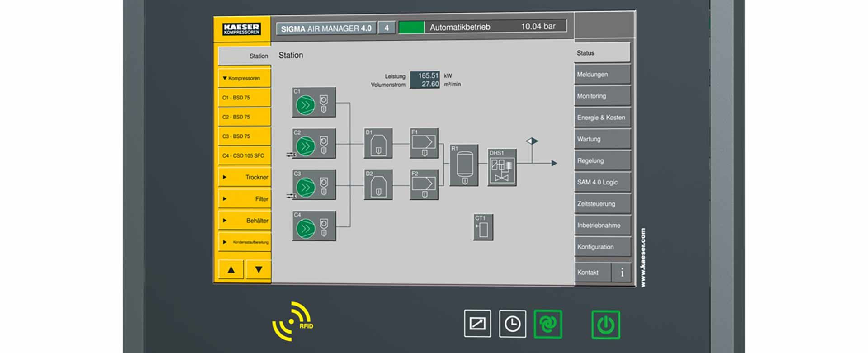Click the info i button
This screenshot has width=868, height=353.
tap(622, 273)
